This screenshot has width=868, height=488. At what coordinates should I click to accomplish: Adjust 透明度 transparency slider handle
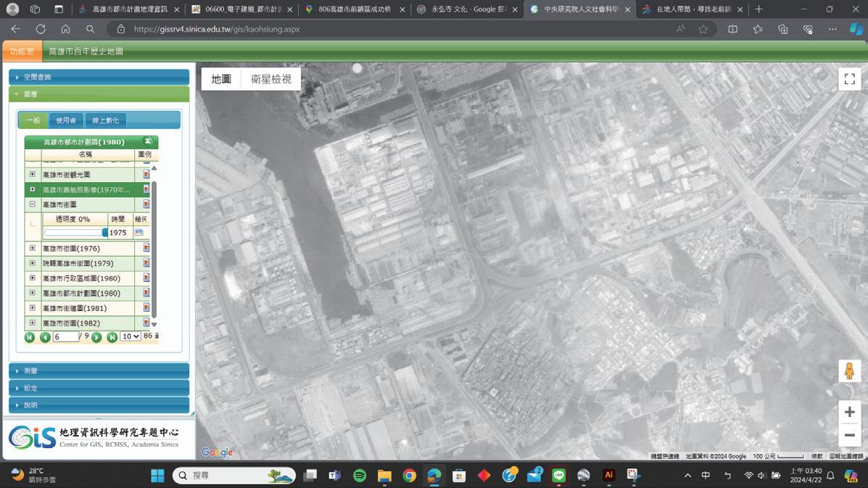(104, 232)
